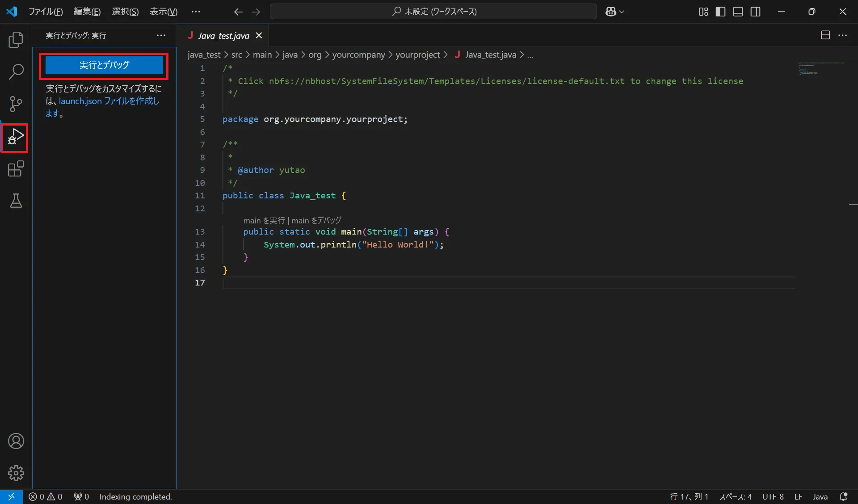Show errors and warnings count in status bar
The width and height of the screenshot is (858, 504).
point(46,496)
